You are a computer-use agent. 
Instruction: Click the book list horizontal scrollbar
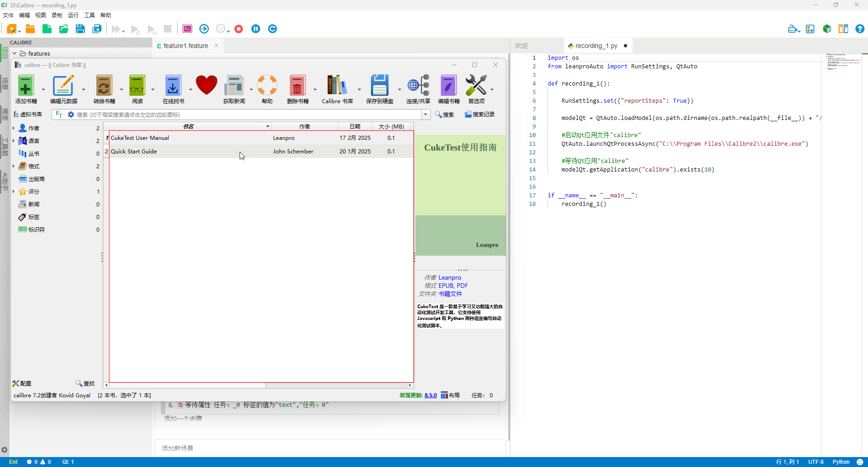pos(258,386)
